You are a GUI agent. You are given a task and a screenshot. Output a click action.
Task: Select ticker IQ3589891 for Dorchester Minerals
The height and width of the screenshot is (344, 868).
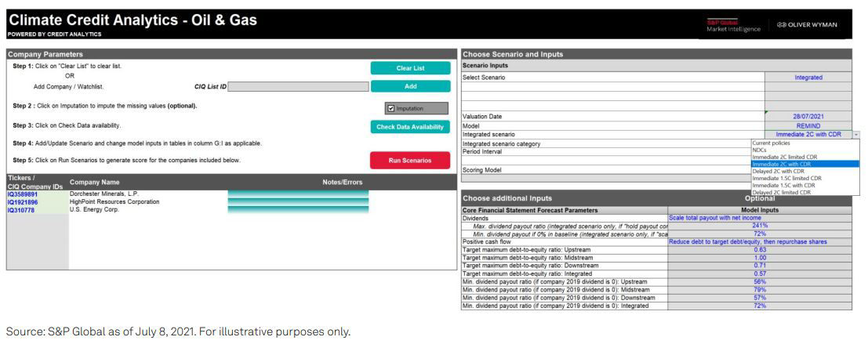click(x=23, y=194)
